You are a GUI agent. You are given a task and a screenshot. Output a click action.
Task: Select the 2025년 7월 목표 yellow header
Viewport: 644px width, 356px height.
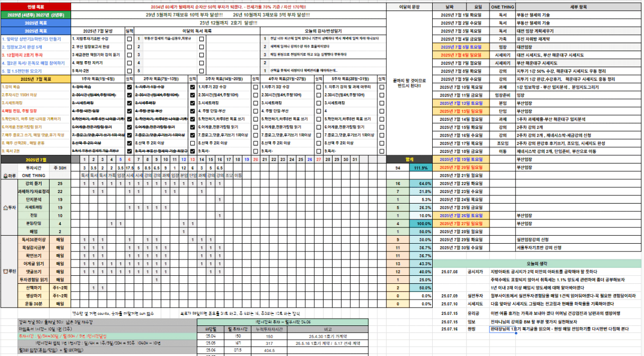[35, 79]
